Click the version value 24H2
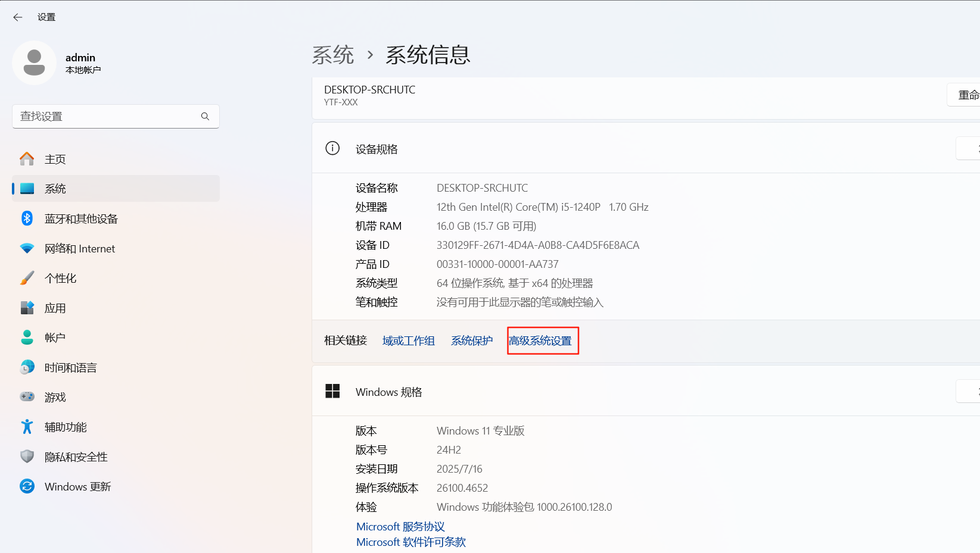Viewport: 980px width, 553px height. click(449, 450)
